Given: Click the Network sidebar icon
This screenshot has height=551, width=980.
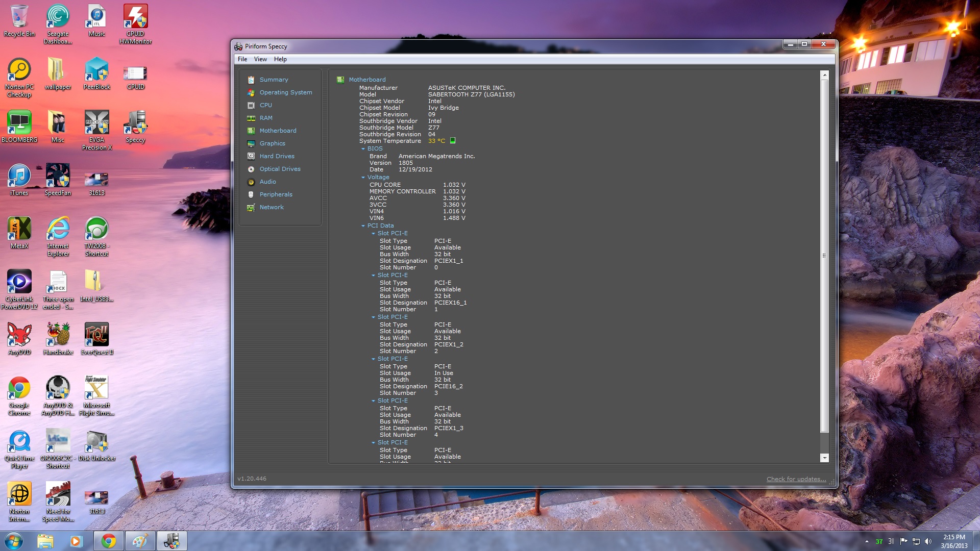Looking at the screenshot, I should (251, 207).
